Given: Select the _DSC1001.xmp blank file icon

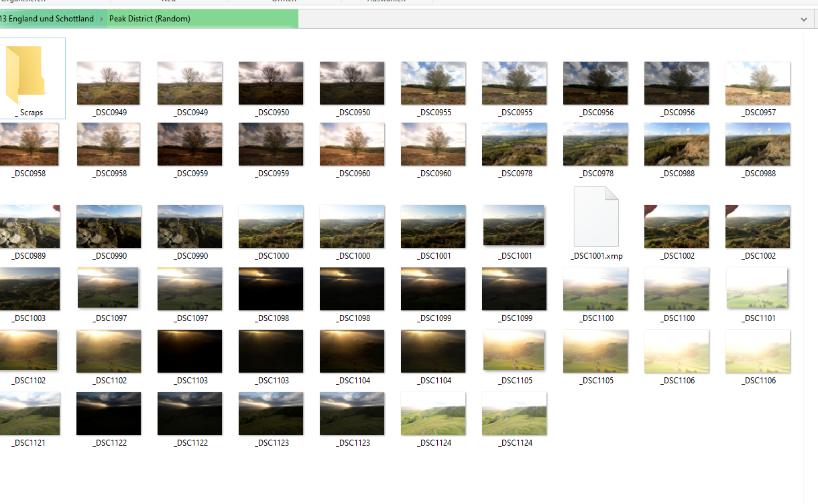Looking at the screenshot, I should (x=596, y=216).
